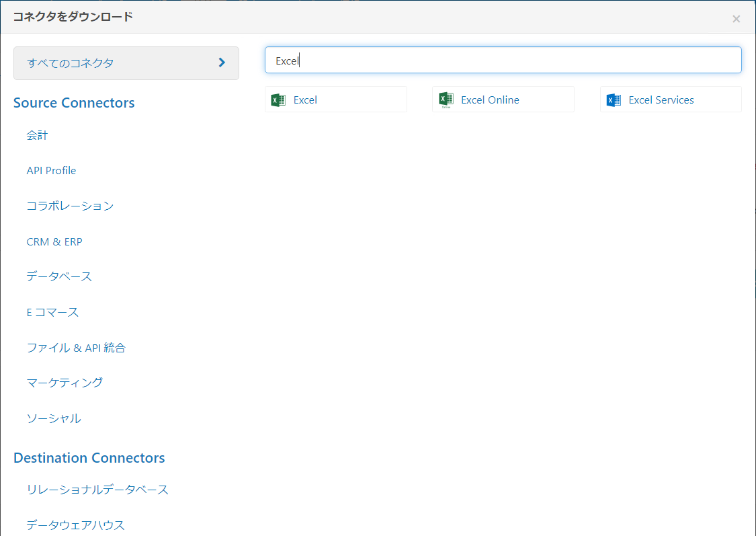Select the API Profile category
The width and height of the screenshot is (756, 536).
[51, 170]
